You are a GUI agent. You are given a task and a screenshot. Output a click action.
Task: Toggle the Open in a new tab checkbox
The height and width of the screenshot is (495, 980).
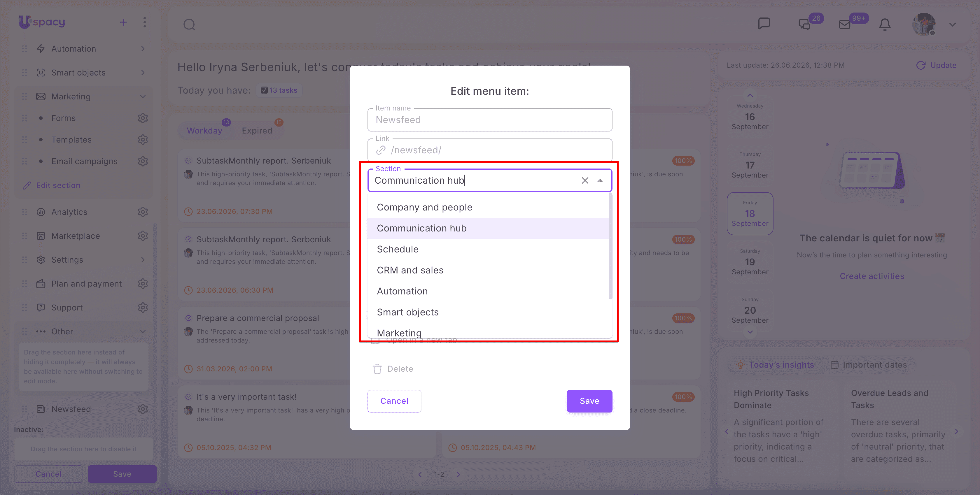click(x=375, y=340)
